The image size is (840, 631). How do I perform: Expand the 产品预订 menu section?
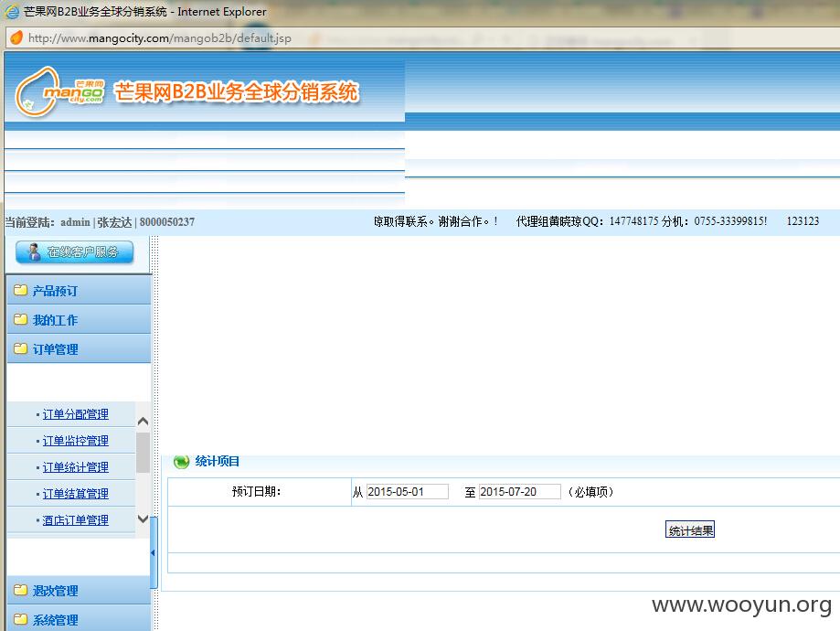pyautogui.click(x=79, y=291)
